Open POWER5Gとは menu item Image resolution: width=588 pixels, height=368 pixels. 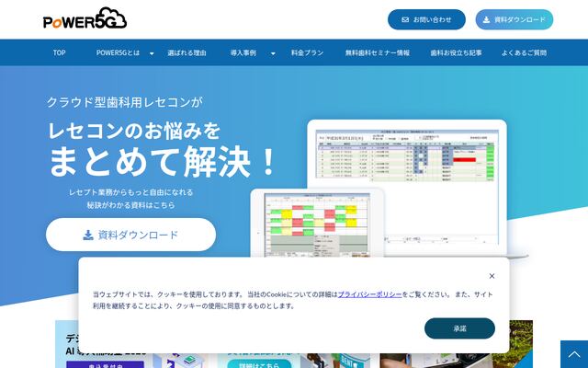tap(118, 52)
